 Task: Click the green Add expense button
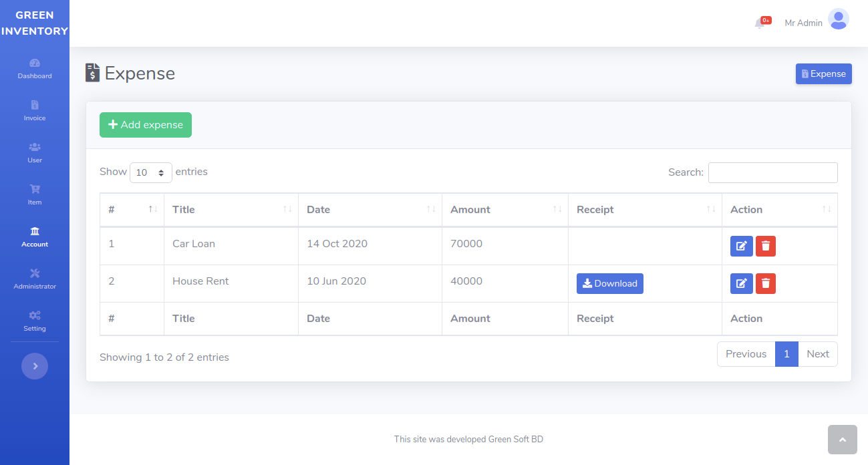pos(146,125)
